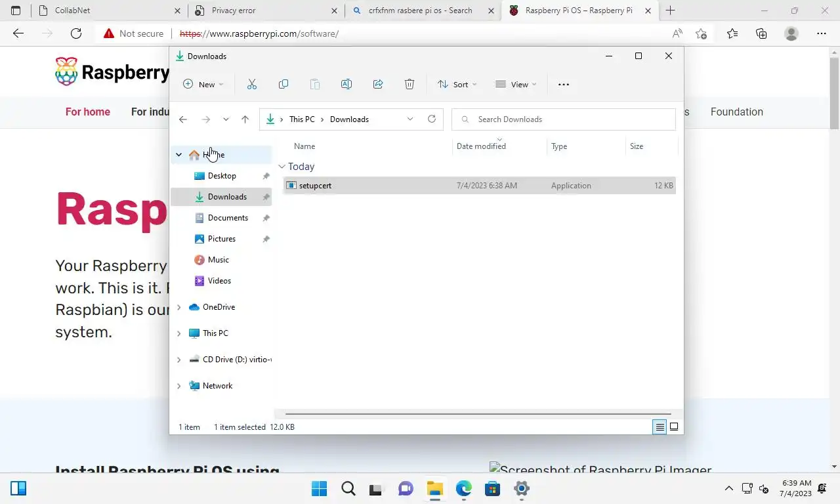Open Settings gear on the taskbar
The width and height of the screenshot is (840, 504).
[x=521, y=488]
